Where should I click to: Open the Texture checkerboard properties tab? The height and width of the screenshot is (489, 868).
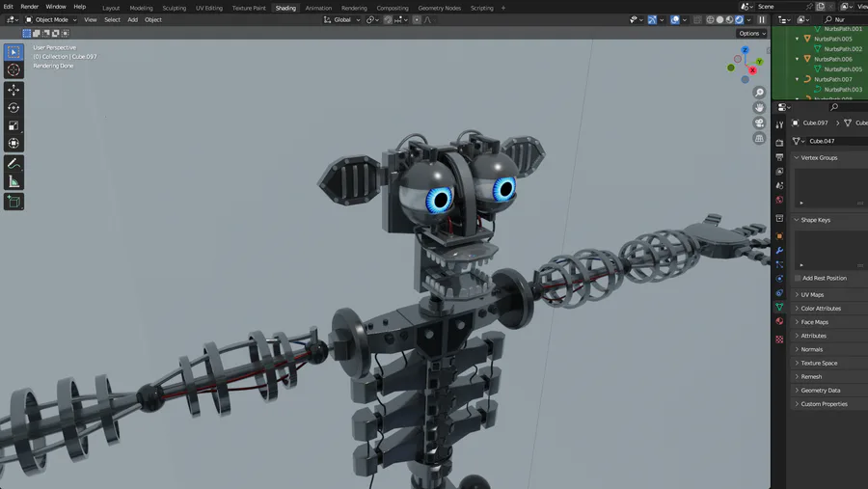point(779,340)
